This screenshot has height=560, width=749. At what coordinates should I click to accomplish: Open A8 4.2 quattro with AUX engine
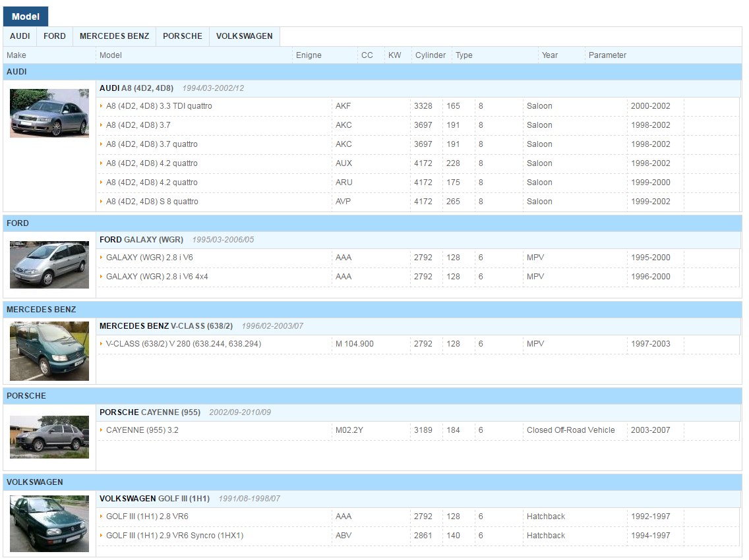(x=152, y=163)
